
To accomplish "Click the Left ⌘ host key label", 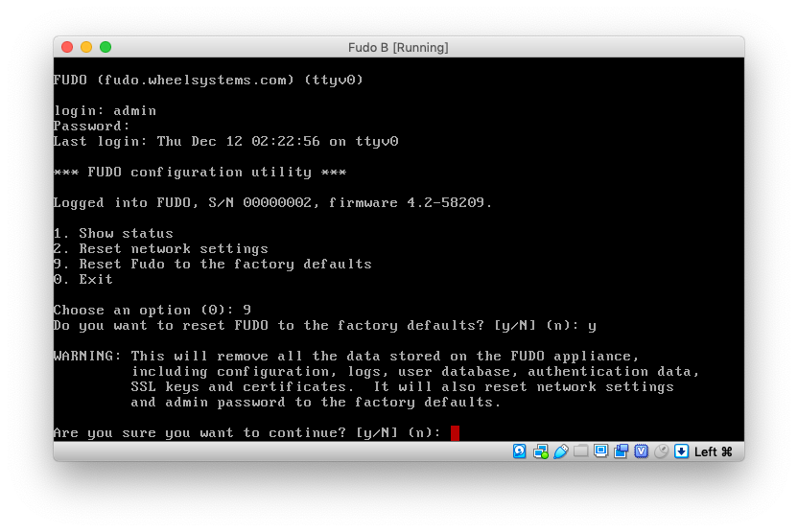I will coord(713,451).
